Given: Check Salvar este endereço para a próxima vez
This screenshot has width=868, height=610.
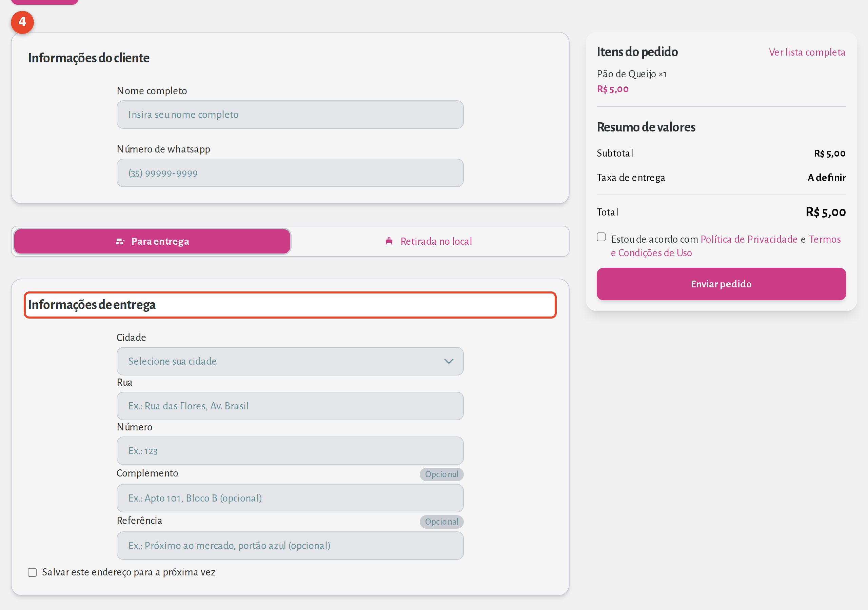Looking at the screenshot, I should point(32,572).
